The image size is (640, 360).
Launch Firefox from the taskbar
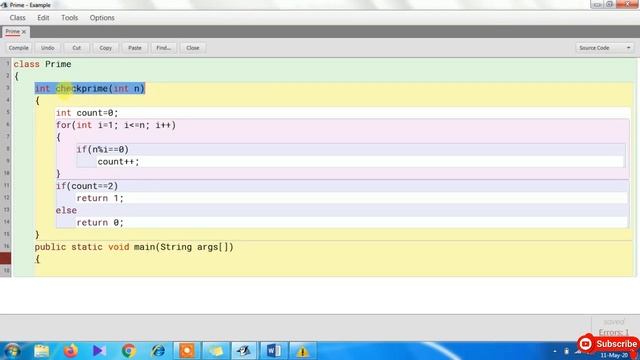coord(70,351)
